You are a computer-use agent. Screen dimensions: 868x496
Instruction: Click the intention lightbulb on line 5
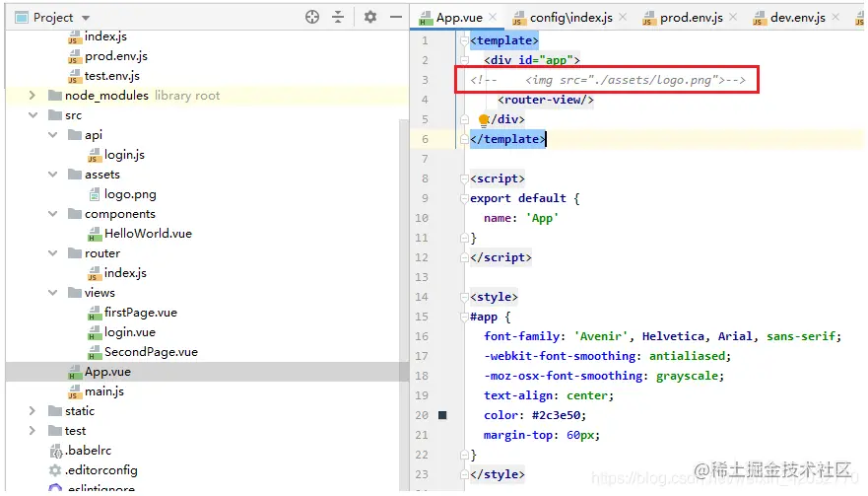point(484,119)
